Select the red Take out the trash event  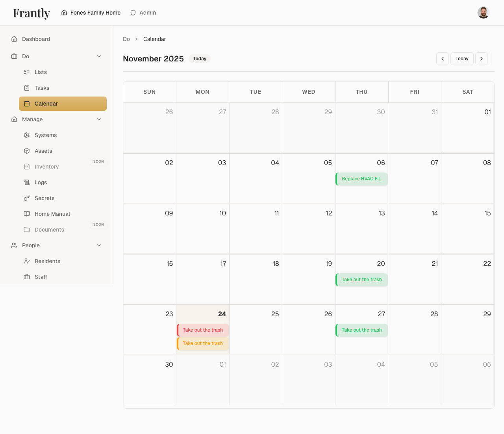[x=202, y=330]
